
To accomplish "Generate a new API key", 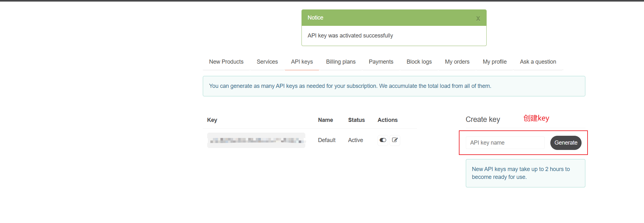I will click(x=566, y=143).
